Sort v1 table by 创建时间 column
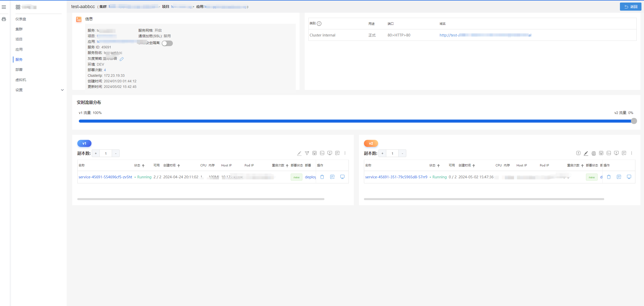Screen dimensions: 644x306 tap(179, 165)
